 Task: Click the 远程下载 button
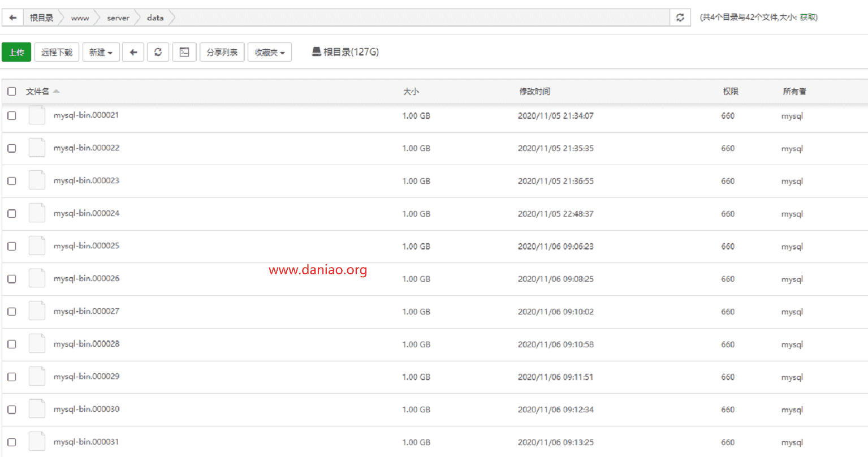tap(57, 52)
